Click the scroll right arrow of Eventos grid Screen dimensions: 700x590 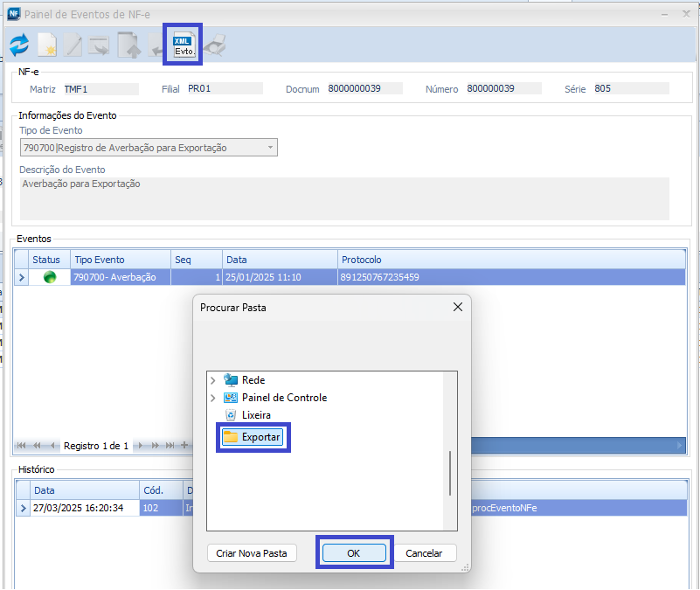(x=679, y=445)
